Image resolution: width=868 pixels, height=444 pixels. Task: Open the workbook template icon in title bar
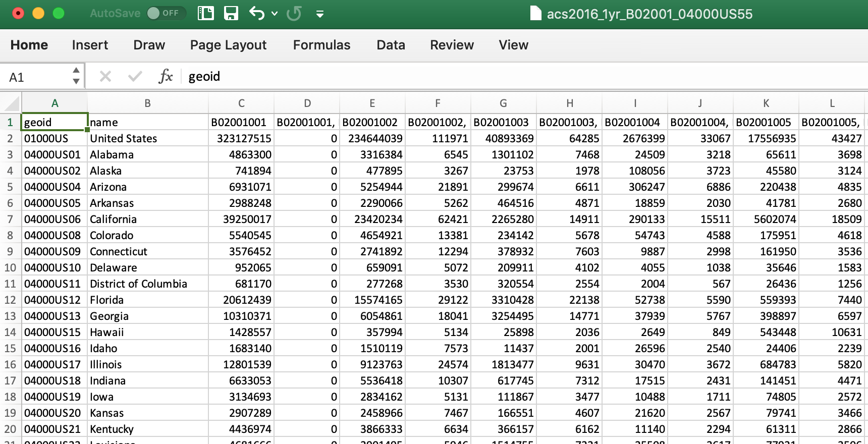206,13
